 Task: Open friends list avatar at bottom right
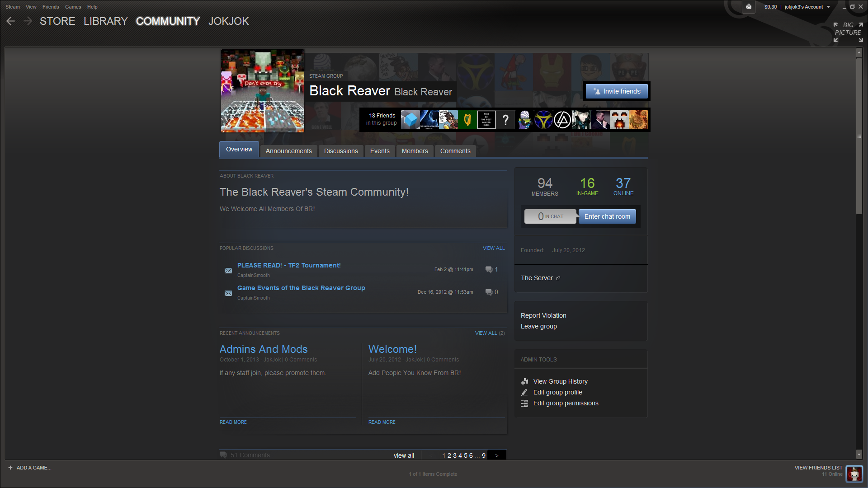click(x=854, y=474)
